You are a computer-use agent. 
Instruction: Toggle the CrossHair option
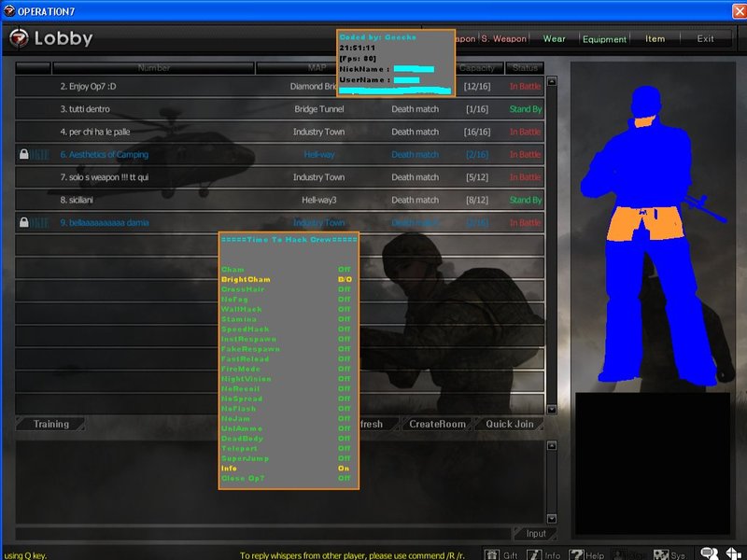287,289
